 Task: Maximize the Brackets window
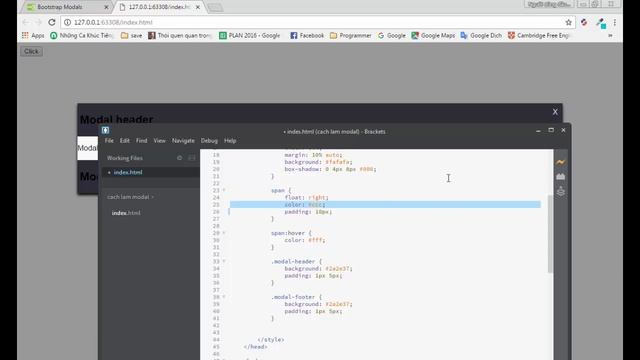tap(551, 130)
